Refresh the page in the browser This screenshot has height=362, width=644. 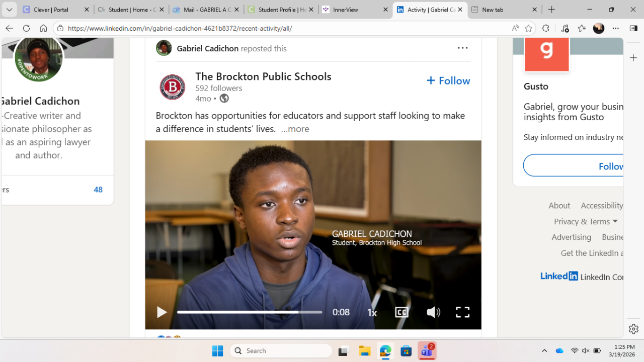(x=26, y=28)
